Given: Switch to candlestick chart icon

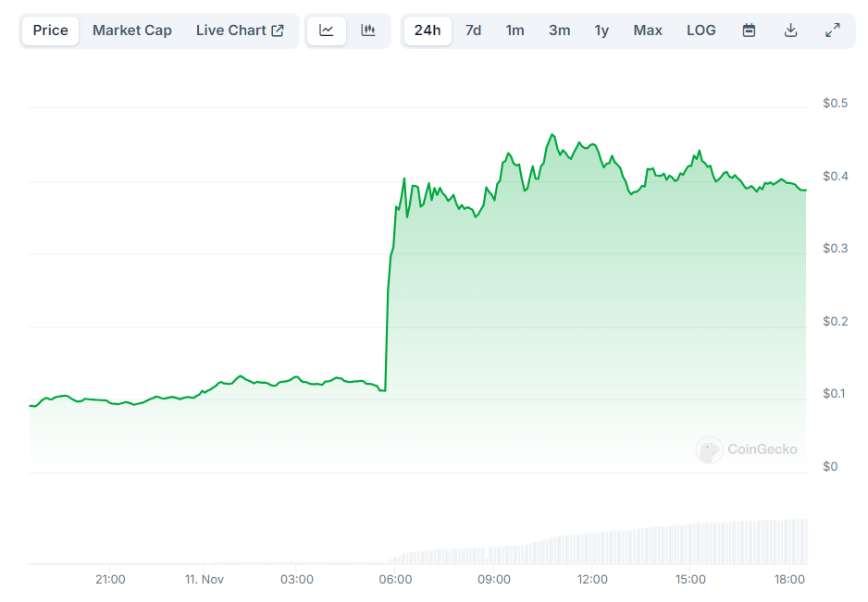Looking at the screenshot, I should (x=368, y=31).
